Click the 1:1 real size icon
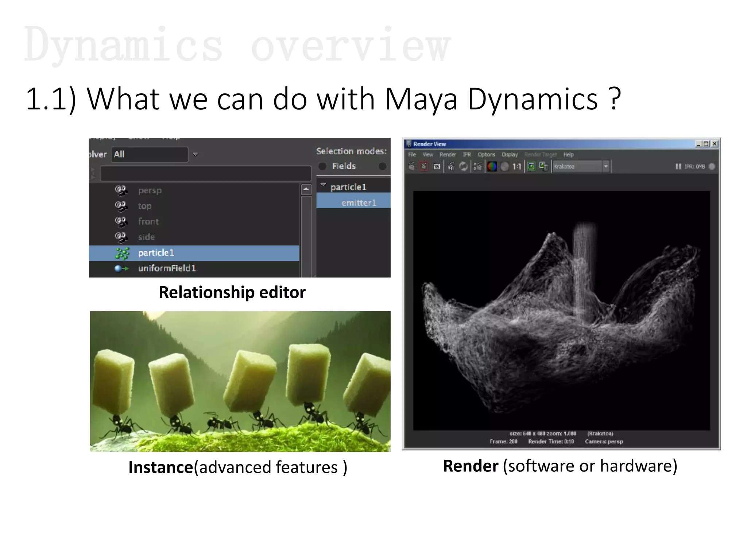This screenshot has height=560, width=747. (516, 167)
